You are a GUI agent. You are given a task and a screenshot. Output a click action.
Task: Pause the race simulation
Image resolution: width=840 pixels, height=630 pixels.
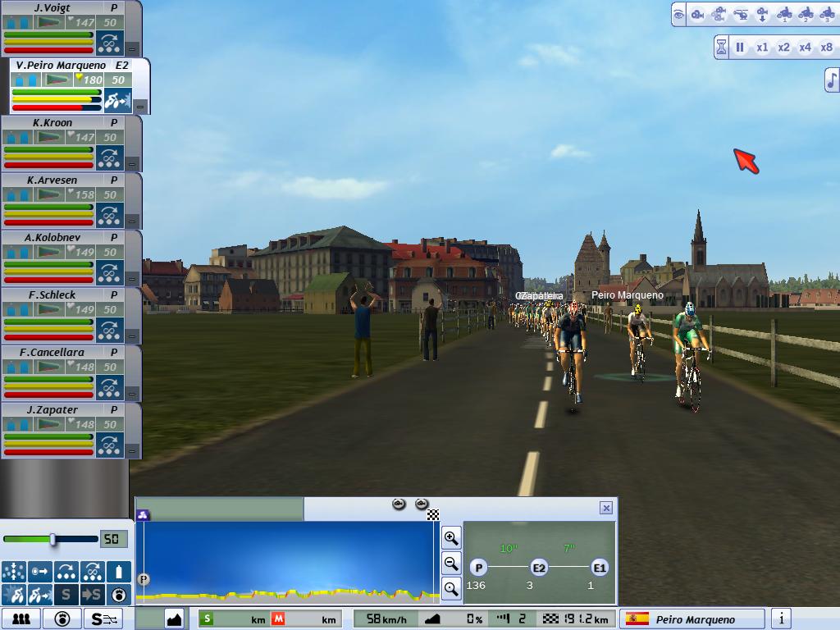point(740,48)
